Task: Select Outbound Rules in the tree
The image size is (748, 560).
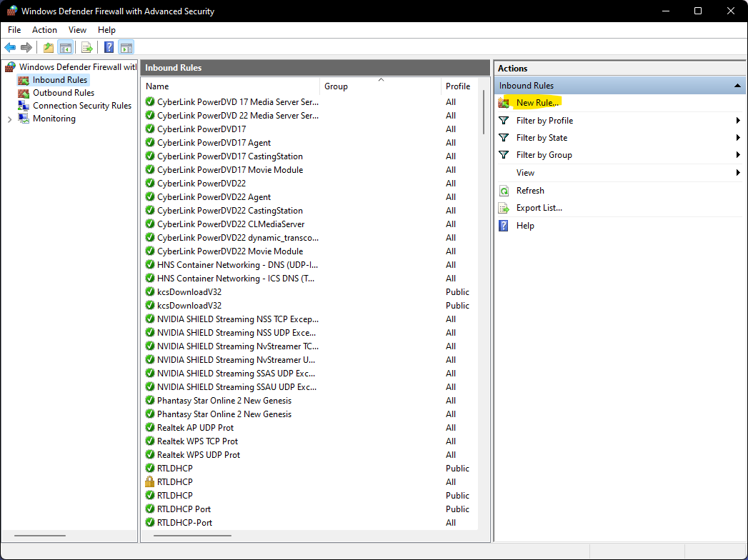Action: pos(64,93)
